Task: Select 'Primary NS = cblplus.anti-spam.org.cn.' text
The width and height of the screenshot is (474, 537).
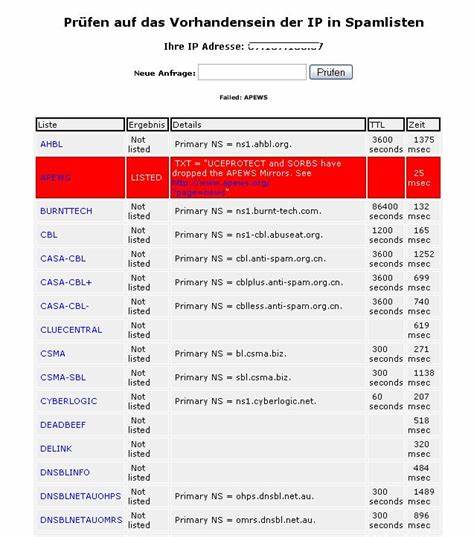Action: [x=259, y=283]
